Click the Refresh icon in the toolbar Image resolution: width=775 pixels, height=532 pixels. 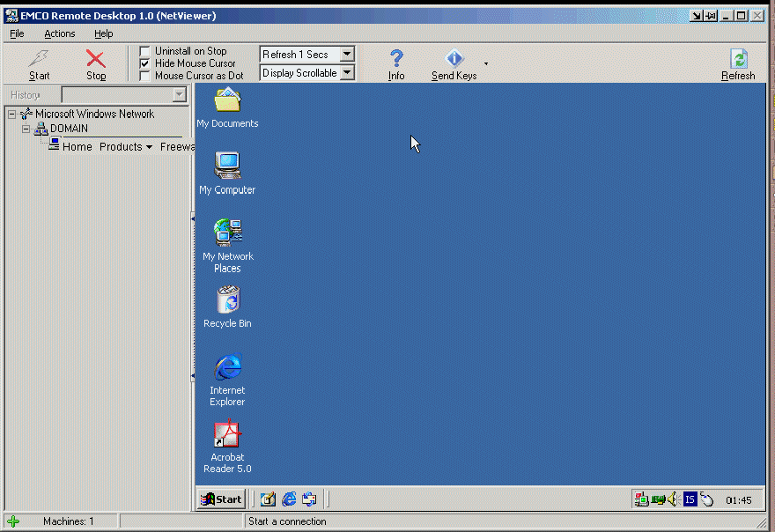coord(738,59)
